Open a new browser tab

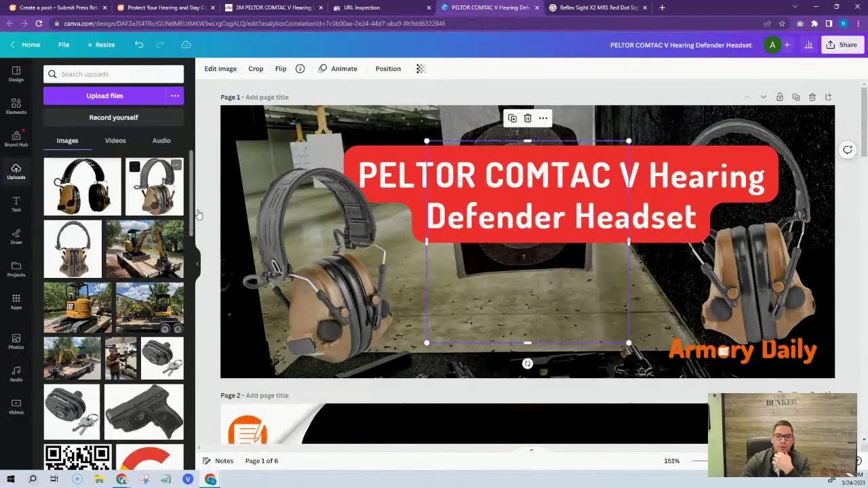coord(662,7)
